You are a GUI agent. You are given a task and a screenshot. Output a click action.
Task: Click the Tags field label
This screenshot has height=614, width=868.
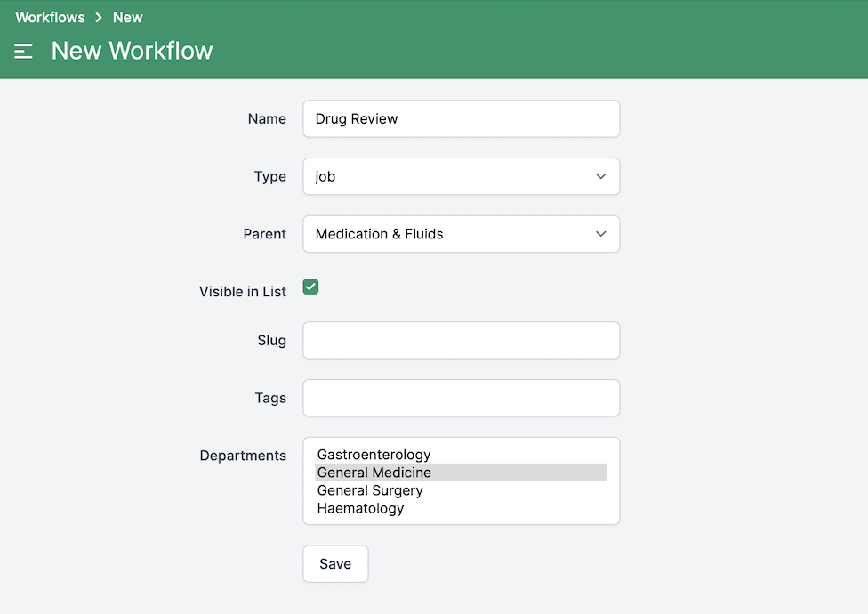(269, 398)
